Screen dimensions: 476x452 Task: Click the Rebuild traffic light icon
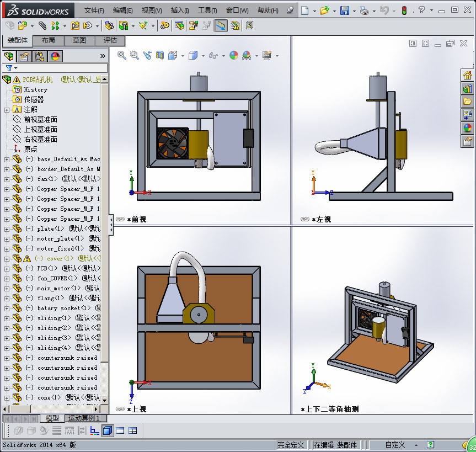(x=404, y=10)
